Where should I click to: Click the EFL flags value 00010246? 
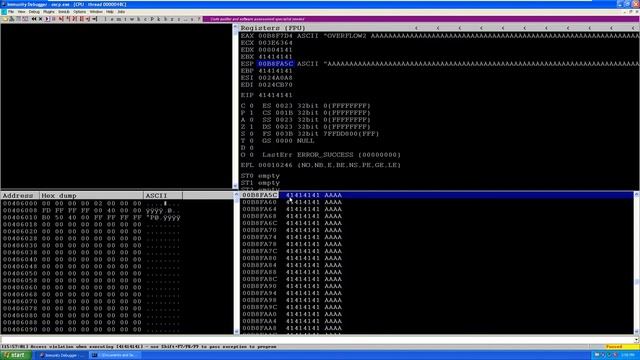(275, 165)
